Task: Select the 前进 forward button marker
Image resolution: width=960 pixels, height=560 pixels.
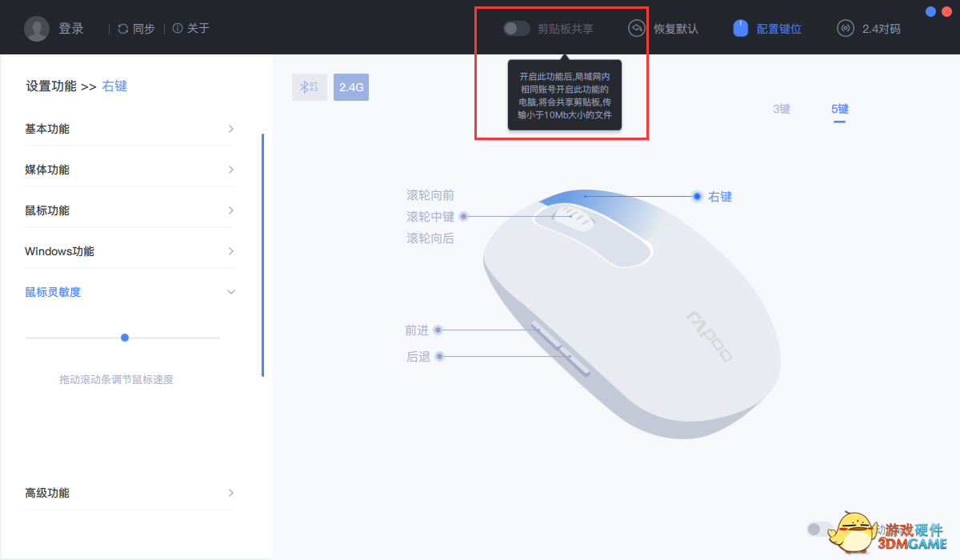Action: 438,330
